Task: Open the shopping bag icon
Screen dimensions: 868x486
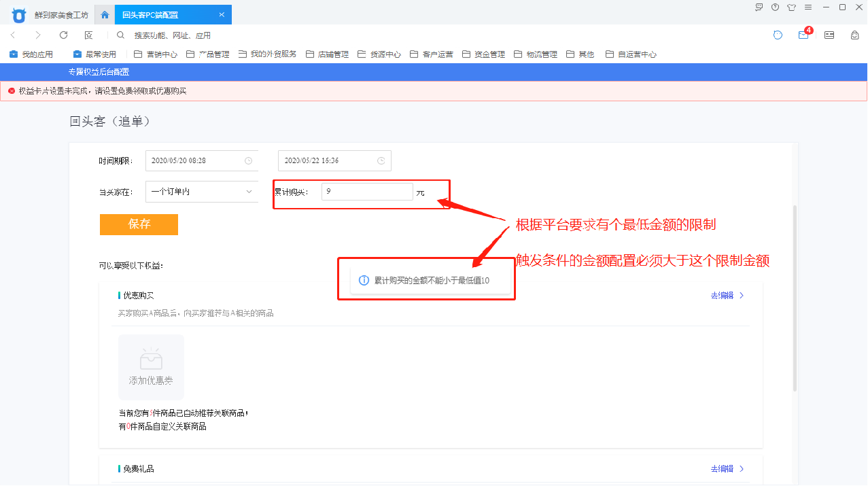Action: pos(854,35)
